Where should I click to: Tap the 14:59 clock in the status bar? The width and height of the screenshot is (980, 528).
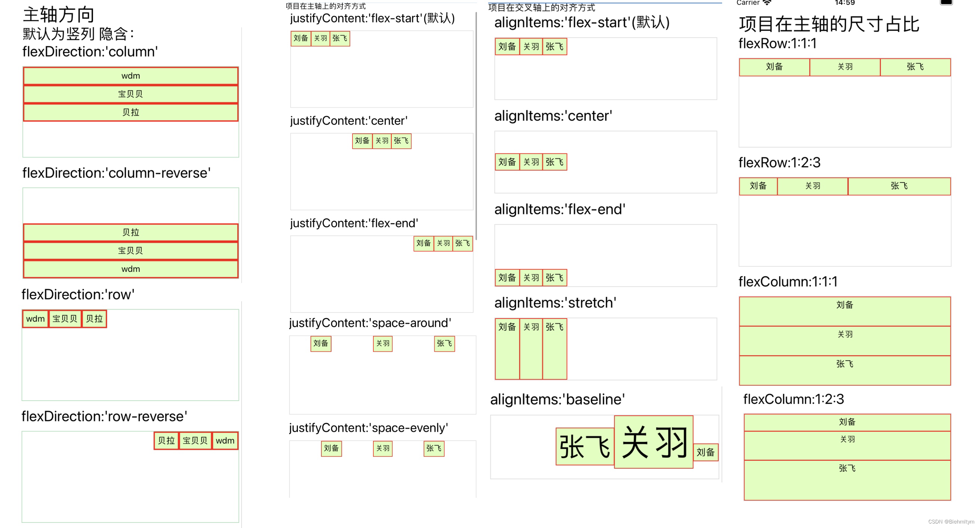click(845, 3)
